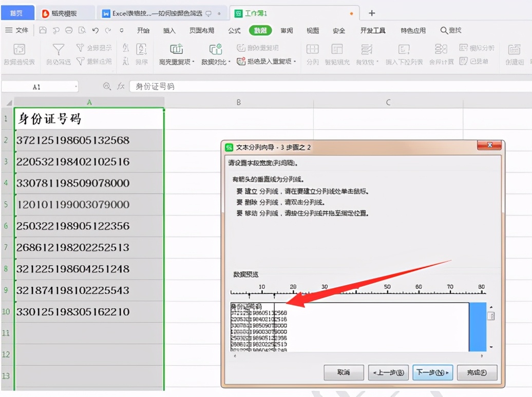This screenshot has width=532, height=397.
Task: Click the 重新应用 filter button
Action: [x=94, y=62]
